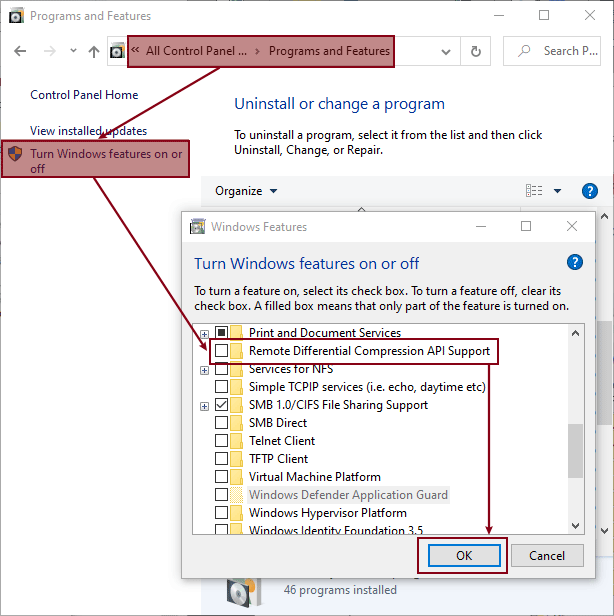This screenshot has height=616, width=614.
Task: Click the address bar location icon
Action: click(117, 51)
